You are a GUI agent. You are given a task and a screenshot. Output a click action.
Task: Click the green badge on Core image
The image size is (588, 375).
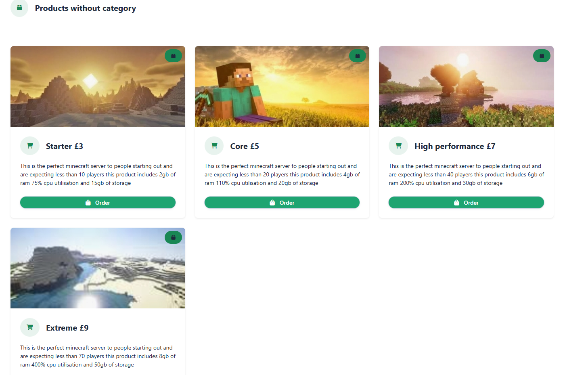click(357, 56)
